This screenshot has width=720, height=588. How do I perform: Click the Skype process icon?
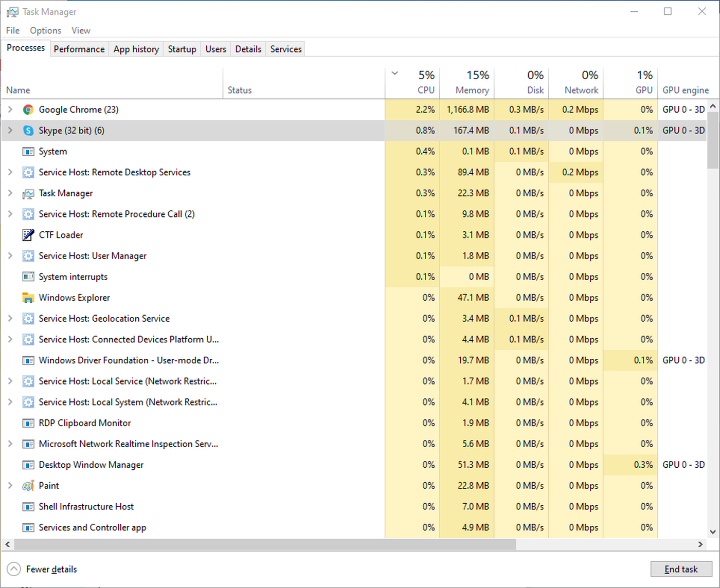click(x=28, y=131)
